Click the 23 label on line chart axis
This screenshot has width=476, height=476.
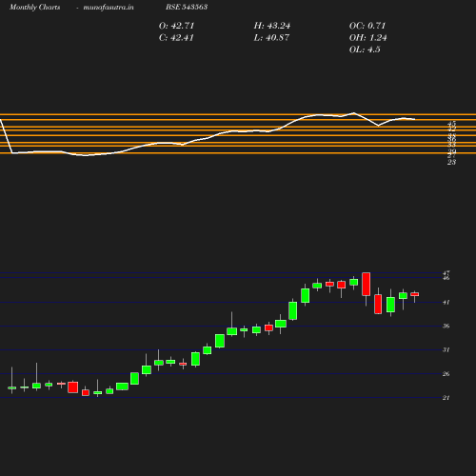(451, 162)
